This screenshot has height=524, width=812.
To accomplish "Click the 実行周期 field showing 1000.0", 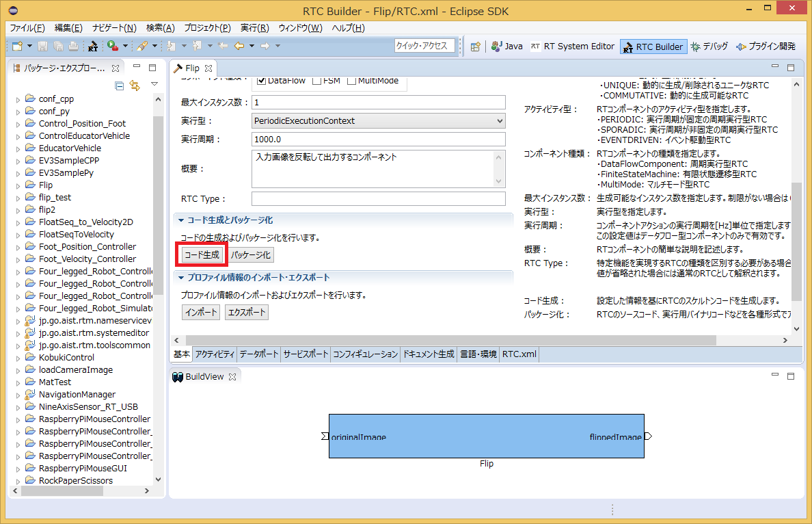I will click(379, 140).
